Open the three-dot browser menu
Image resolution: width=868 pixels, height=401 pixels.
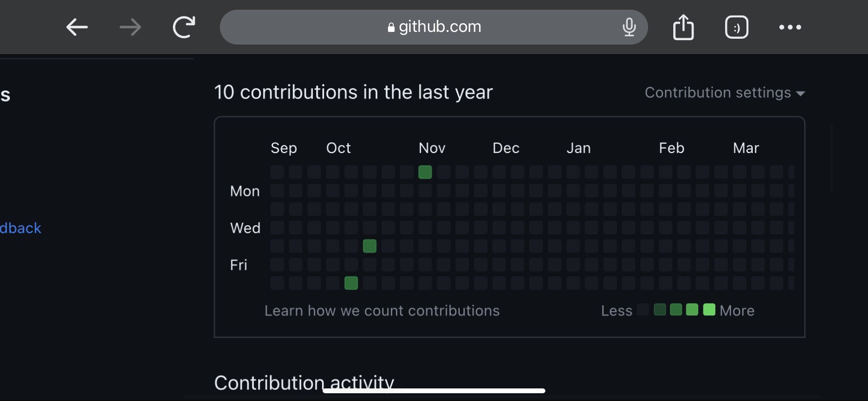[x=790, y=27]
